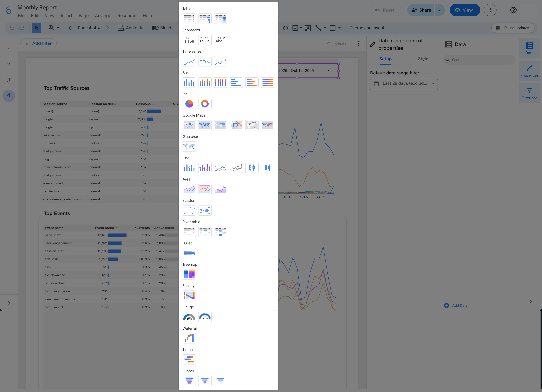
Task: Select the Sankey chart type
Action: tap(189, 295)
